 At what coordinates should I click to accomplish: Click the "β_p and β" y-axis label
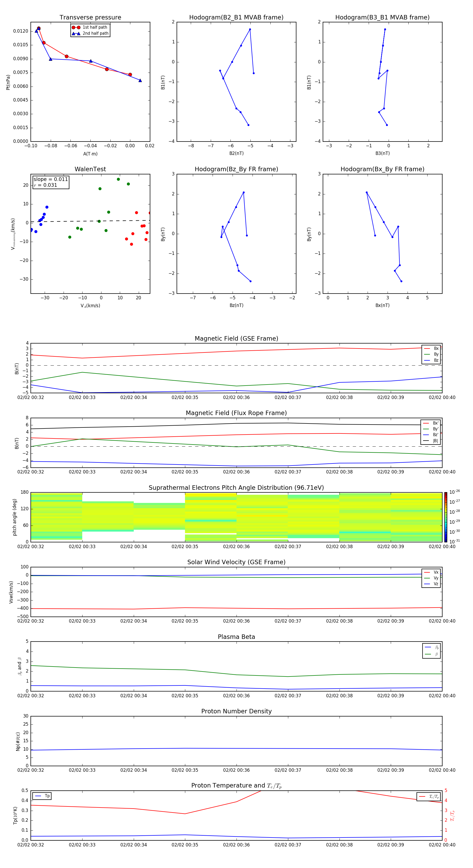coord(20,666)
